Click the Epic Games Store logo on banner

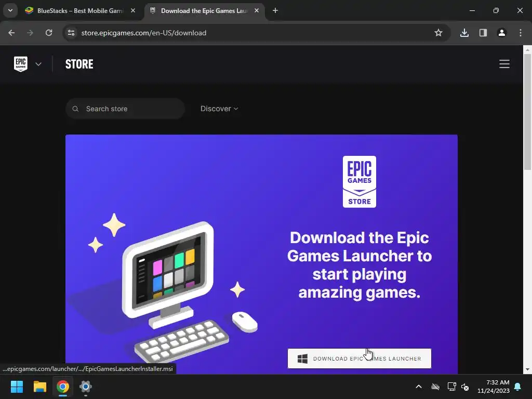[360, 181]
